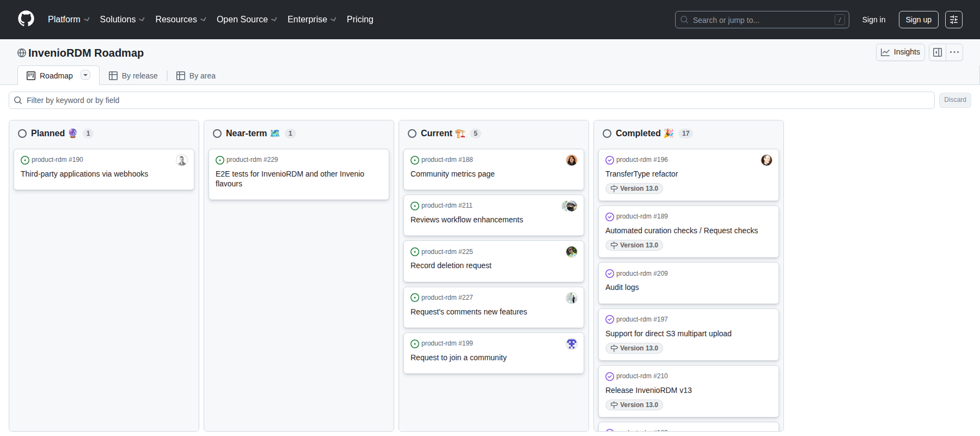Image resolution: width=980 pixels, height=436 pixels.
Task: Click closed issue icon on card #197
Action: [610, 320]
